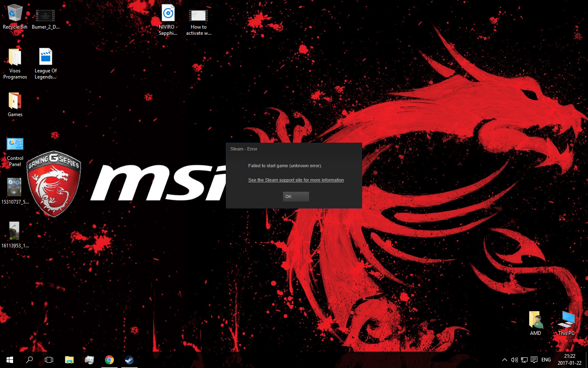Click OK in the Steam error dialog
Viewport: 588px width, 368px height.
[x=296, y=197]
